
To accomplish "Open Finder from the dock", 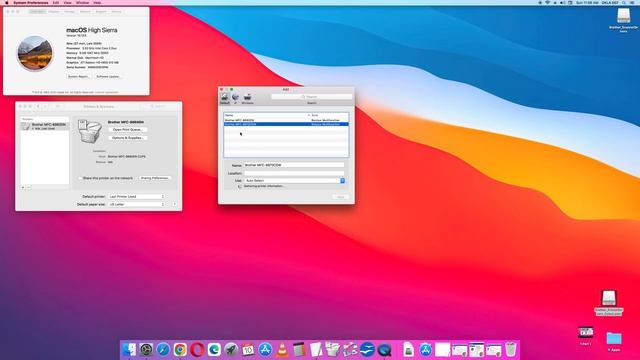I will (129, 349).
